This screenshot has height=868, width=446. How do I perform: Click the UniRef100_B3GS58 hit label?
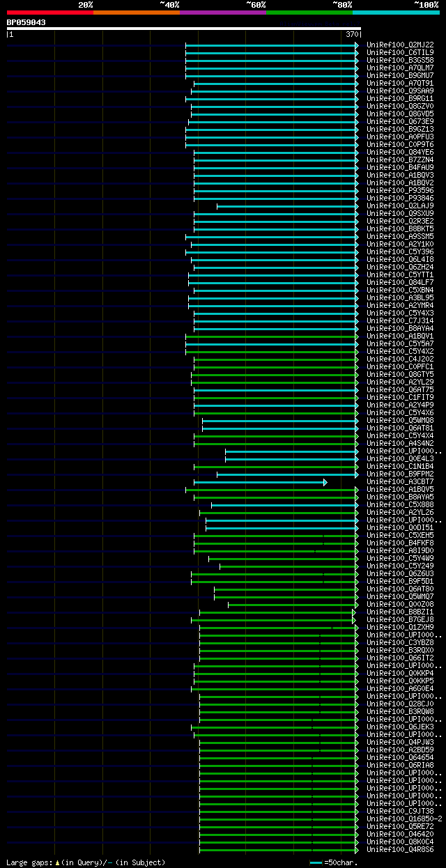(400, 60)
